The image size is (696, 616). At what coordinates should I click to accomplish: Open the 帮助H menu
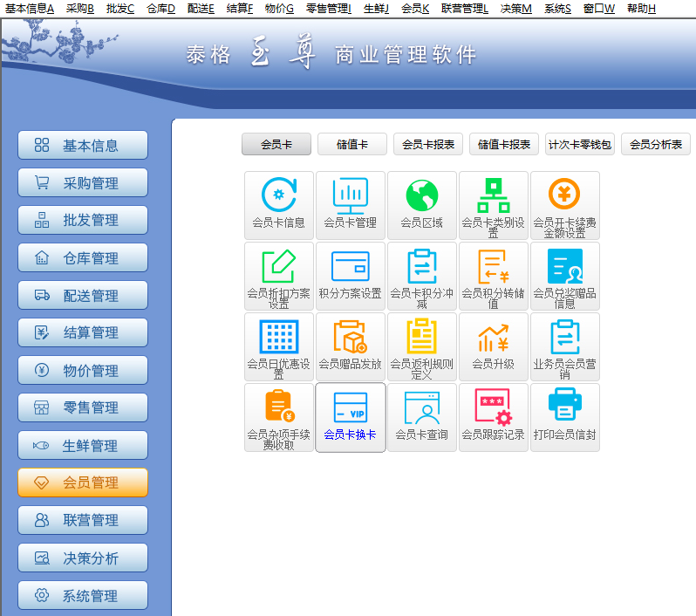coord(641,8)
